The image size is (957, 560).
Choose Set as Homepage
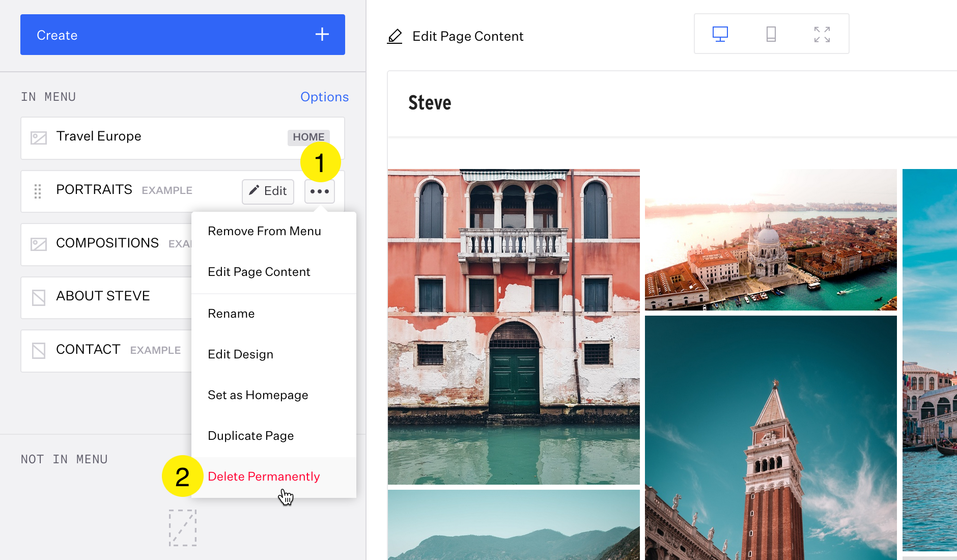pos(258,395)
